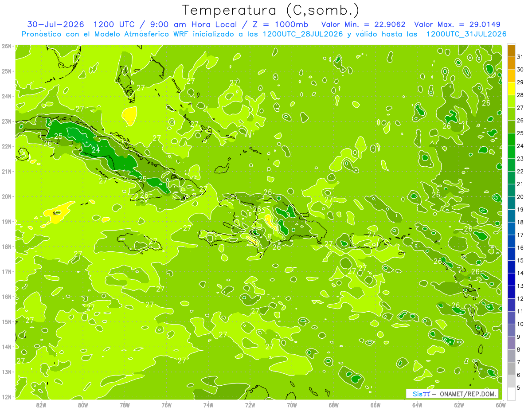The width and height of the screenshot is (532, 411).
Task: Click the latitude label "20N"
Action: tap(6, 196)
